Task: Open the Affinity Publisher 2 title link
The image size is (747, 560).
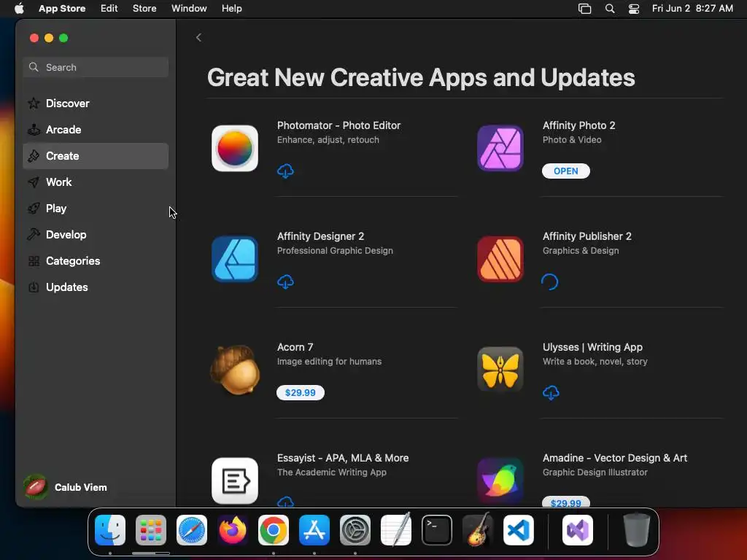Action: click(x=587, y=236)
